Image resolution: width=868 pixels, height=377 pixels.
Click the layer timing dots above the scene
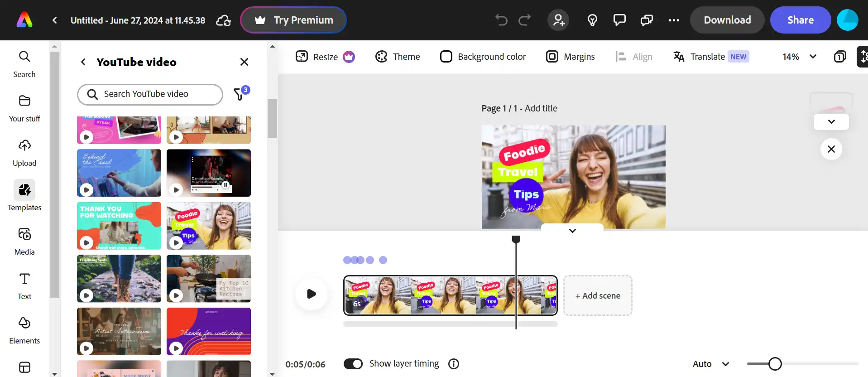click(x=365, y=260)
